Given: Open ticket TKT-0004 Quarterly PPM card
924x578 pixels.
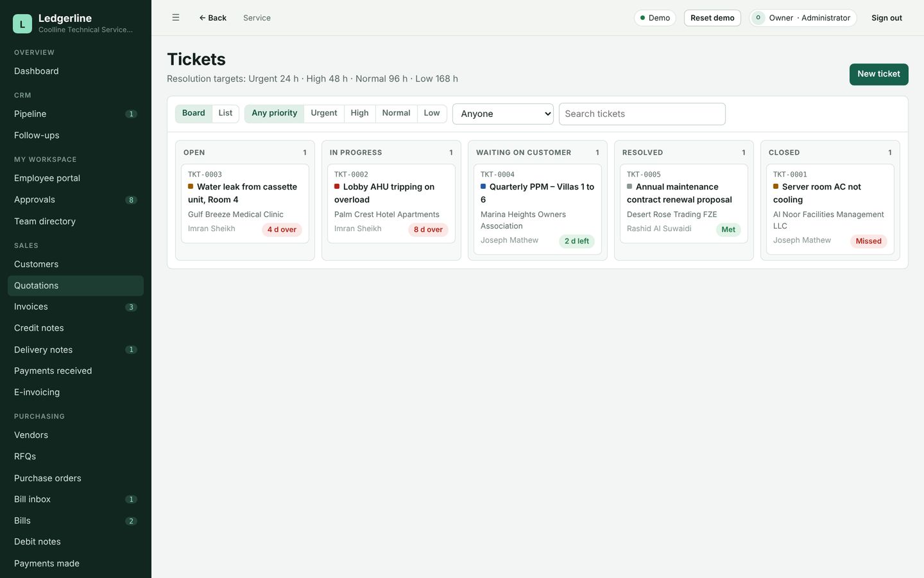Looking at the screenshot, I should pos(538,209).
